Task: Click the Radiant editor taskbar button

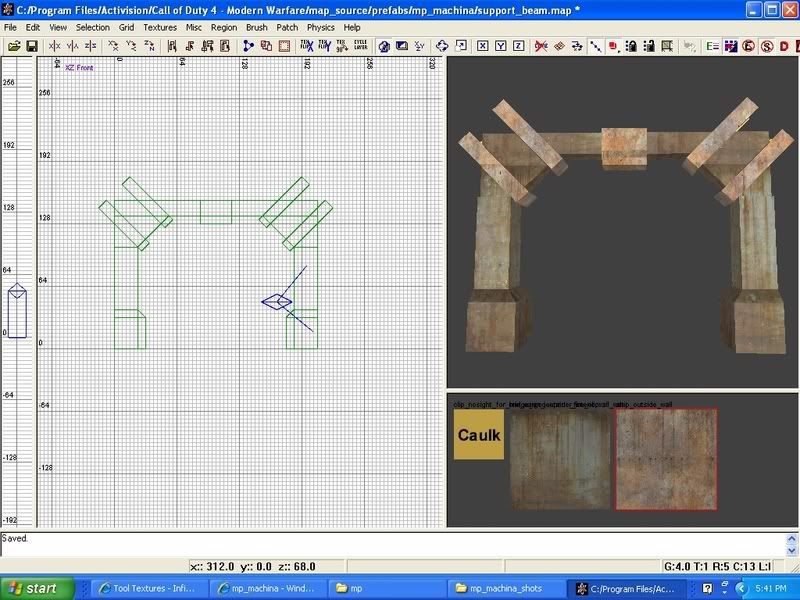Action: click(x=626, y=588)
